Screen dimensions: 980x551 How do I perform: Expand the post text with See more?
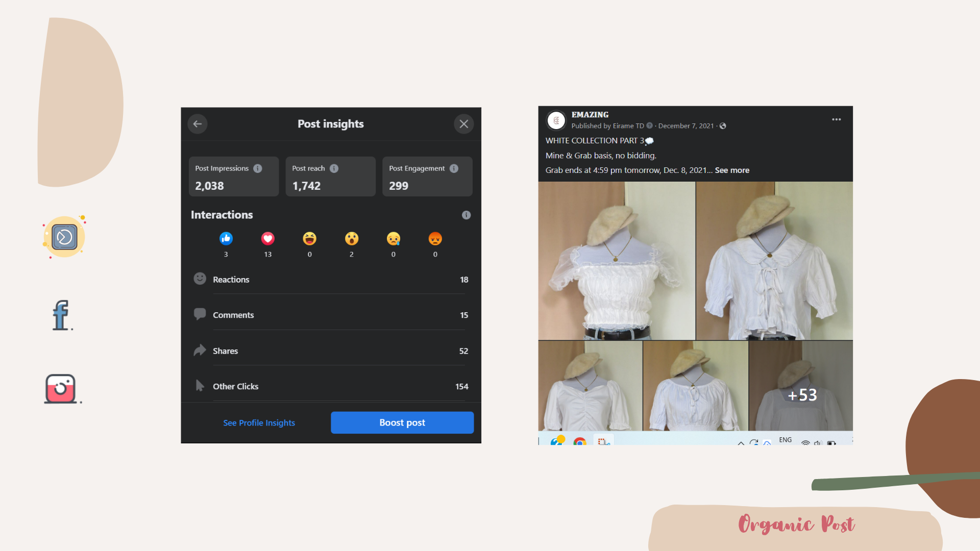pyautogui.click(x=732, y=170)
